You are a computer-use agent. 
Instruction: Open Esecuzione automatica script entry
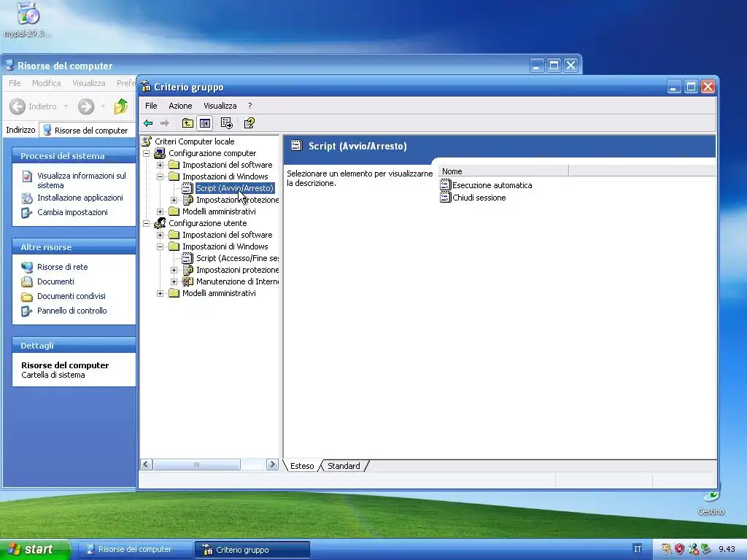pos(492,185)
